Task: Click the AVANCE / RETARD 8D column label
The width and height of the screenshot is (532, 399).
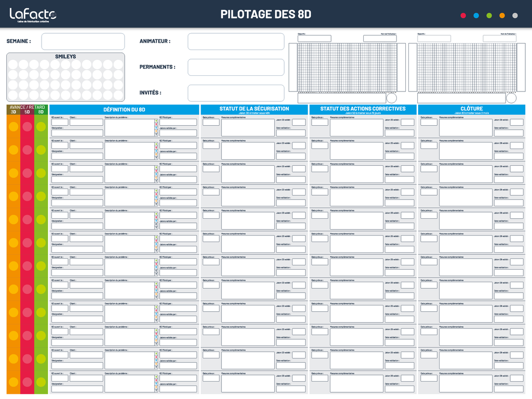Action: [x=41, y=112]
